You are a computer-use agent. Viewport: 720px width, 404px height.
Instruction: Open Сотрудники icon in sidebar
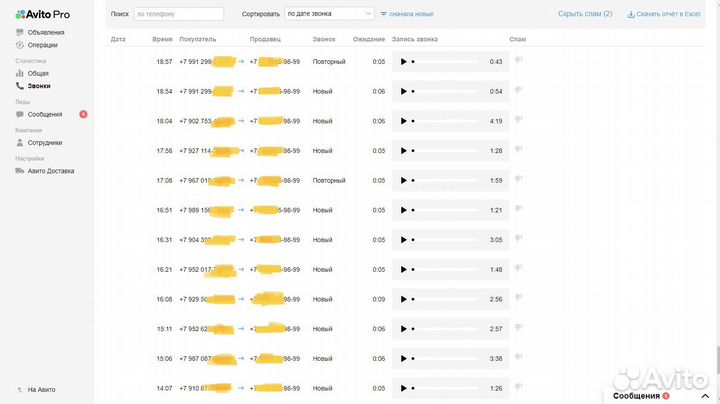20,143
